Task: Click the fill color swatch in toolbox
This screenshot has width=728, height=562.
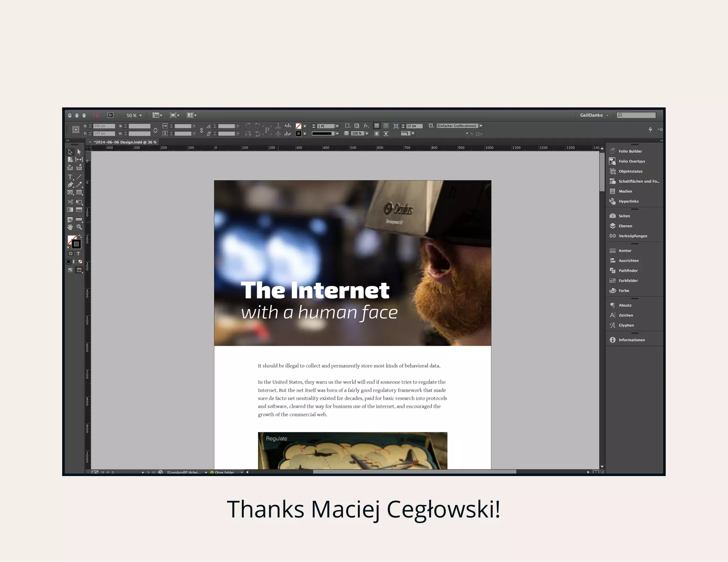Action: coord(70,238)
